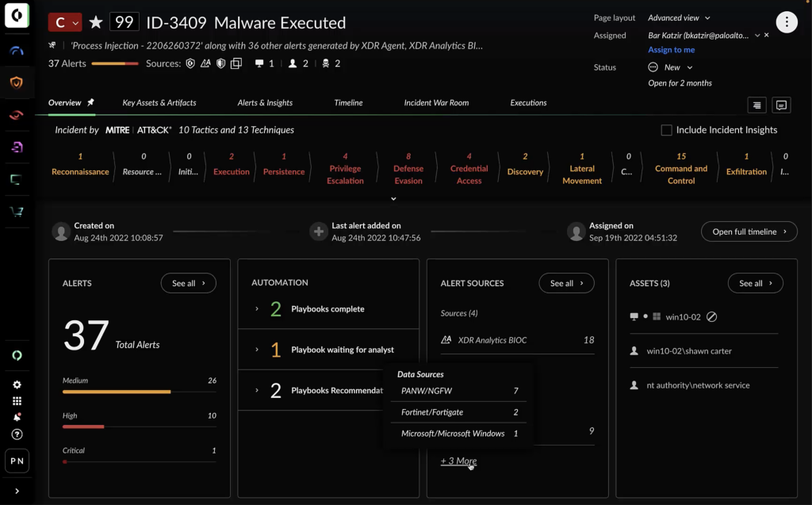See all in ASSETS panel
Screen dimensions: 812x505
point(756,283)
